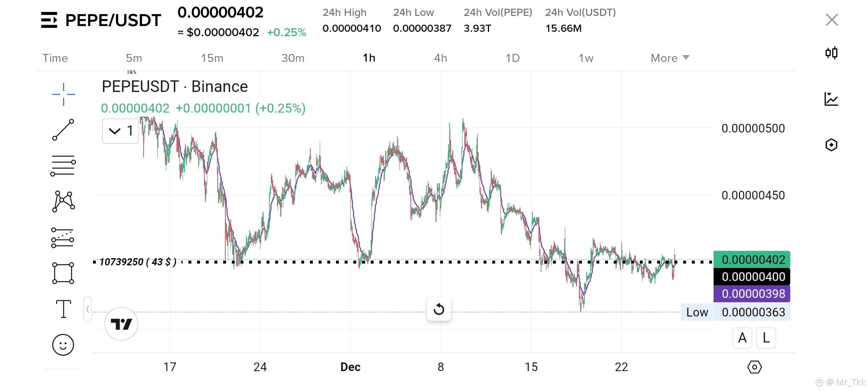Open the horizontal line tools
Image resolution: width=868 pixels, height=391 pixels.
pos(63,165)
